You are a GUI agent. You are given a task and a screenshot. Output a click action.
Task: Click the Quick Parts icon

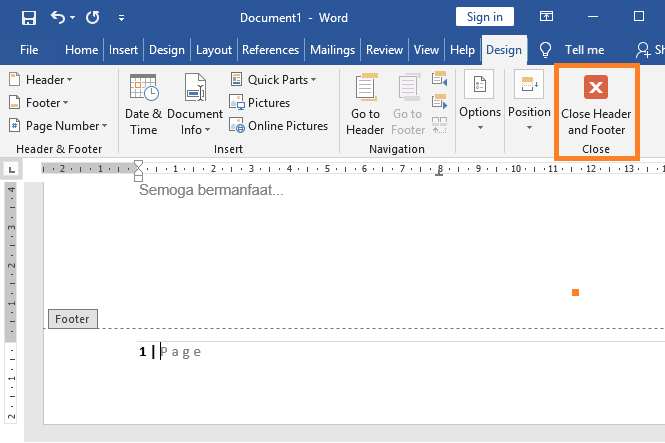coord(236,79)
